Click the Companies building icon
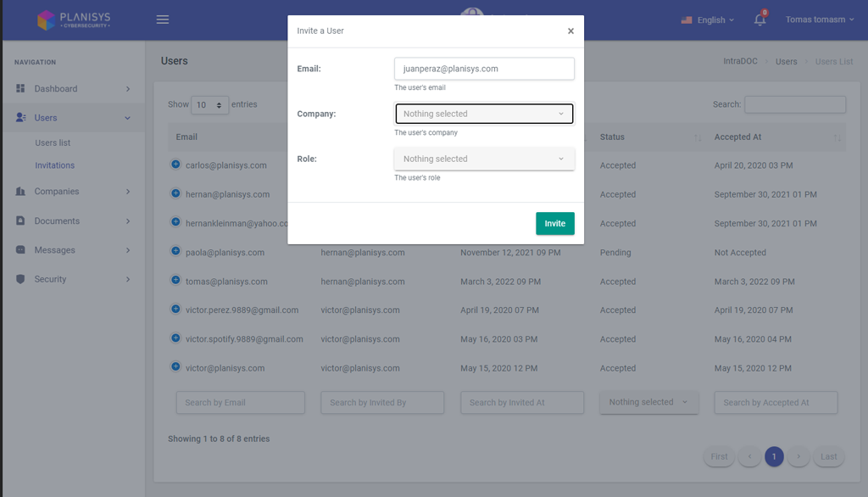 21,192
